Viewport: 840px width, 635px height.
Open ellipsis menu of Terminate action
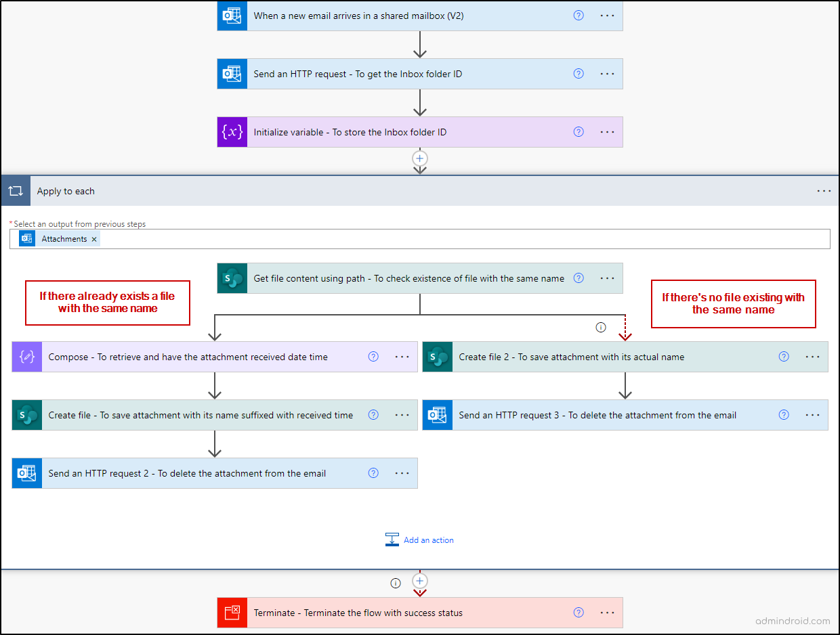pos(607,613)
